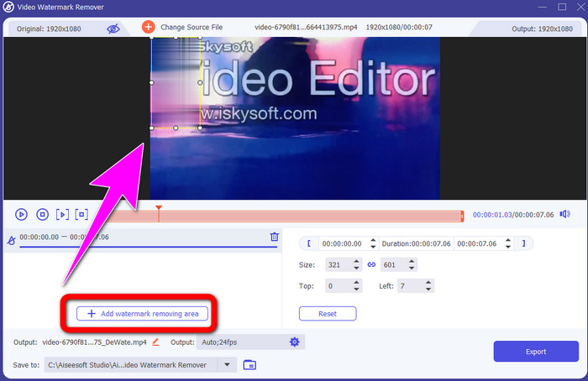
Task: Click the Left field showing 7
Action: tap(411, 286)
